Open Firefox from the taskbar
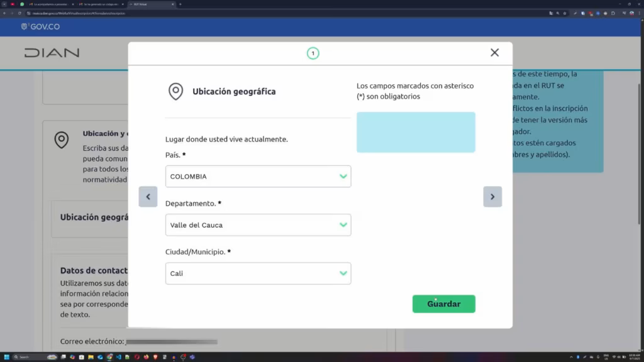Image resolution: width=644 pixels, height=362 pixels. pyautogui.click(x=146, y=357)
